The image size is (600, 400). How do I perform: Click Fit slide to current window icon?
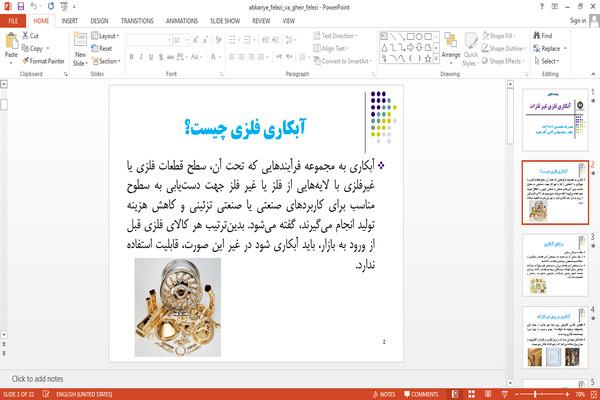coord(594,394)
